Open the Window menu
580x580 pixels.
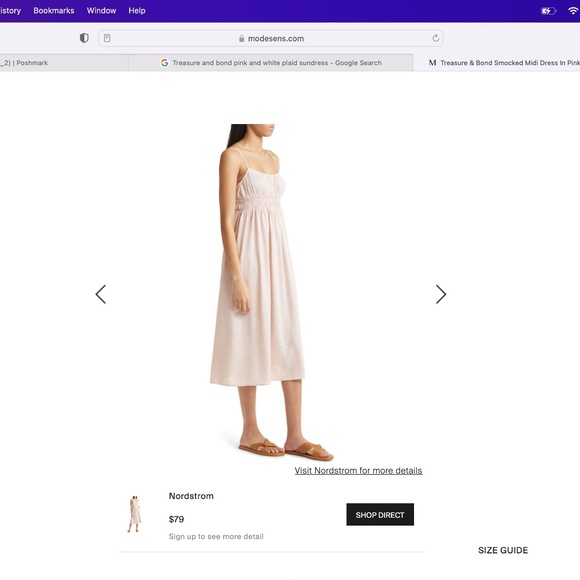tap(101, 11)
